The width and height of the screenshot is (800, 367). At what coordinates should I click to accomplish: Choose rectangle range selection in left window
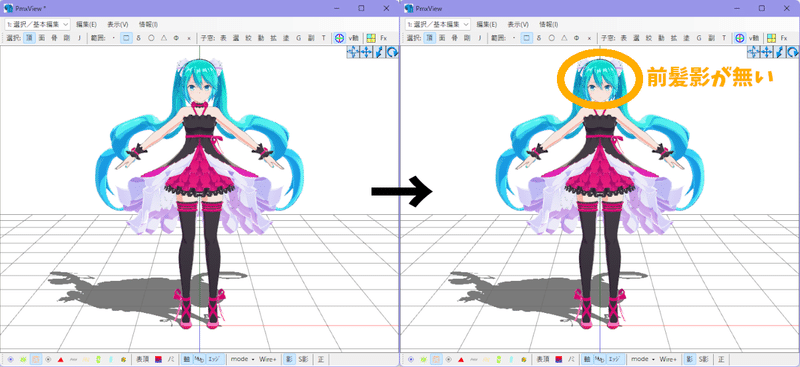[x=126, y=38]
